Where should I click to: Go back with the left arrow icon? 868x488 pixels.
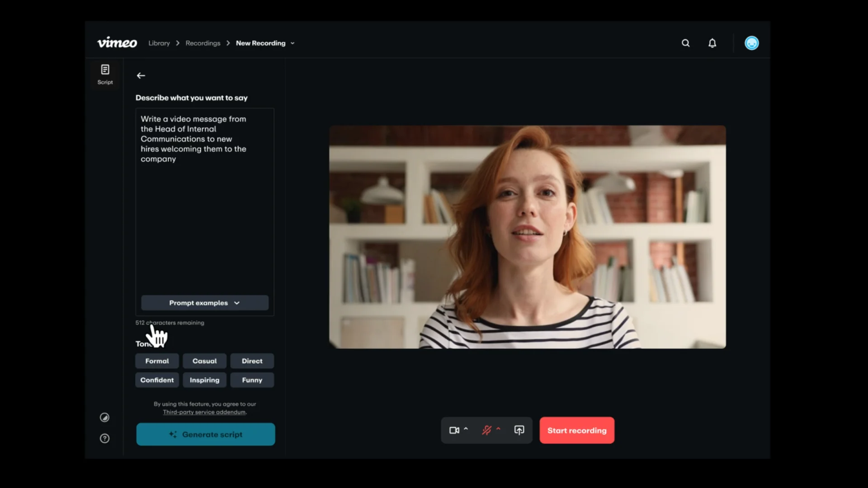141,75
